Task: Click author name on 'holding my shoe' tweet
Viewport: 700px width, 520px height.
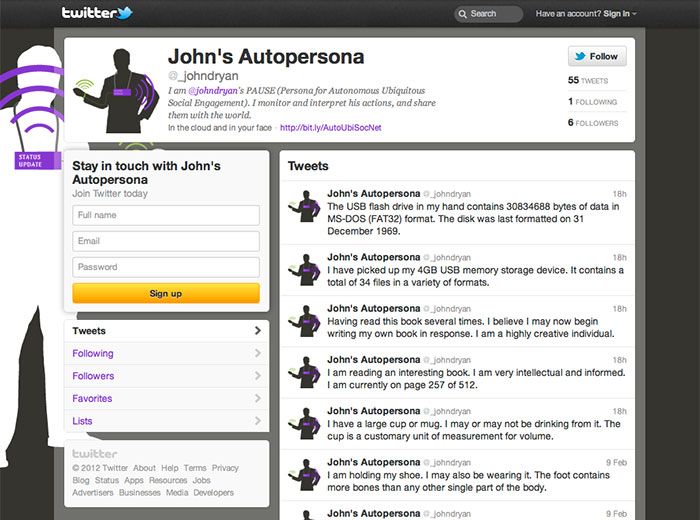Action: pos(374,462)
